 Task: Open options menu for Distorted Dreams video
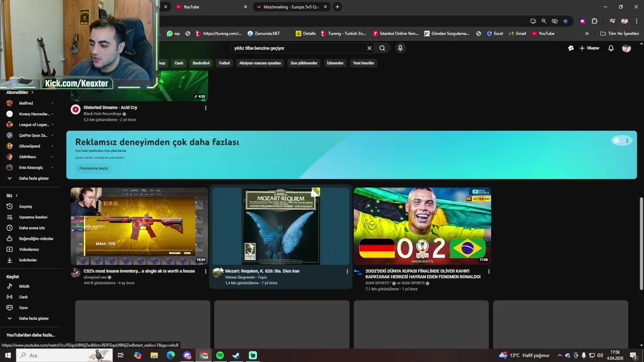point(205,108)
